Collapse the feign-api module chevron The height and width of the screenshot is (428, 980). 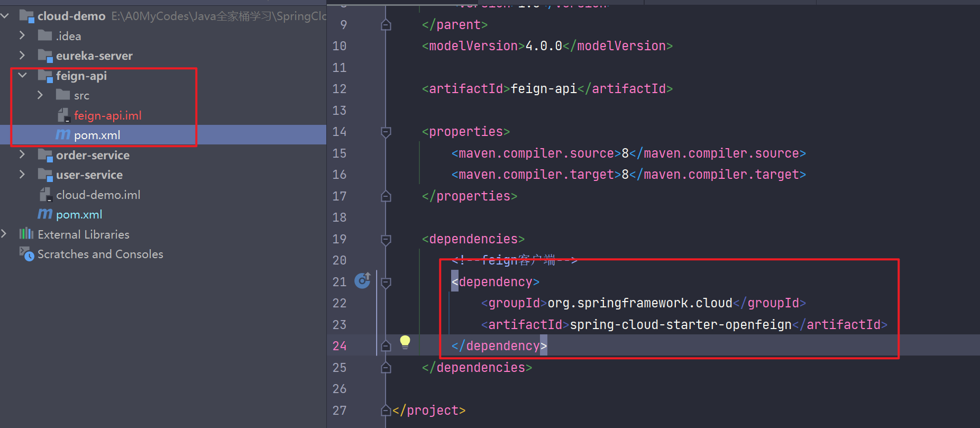coord(22,75)
